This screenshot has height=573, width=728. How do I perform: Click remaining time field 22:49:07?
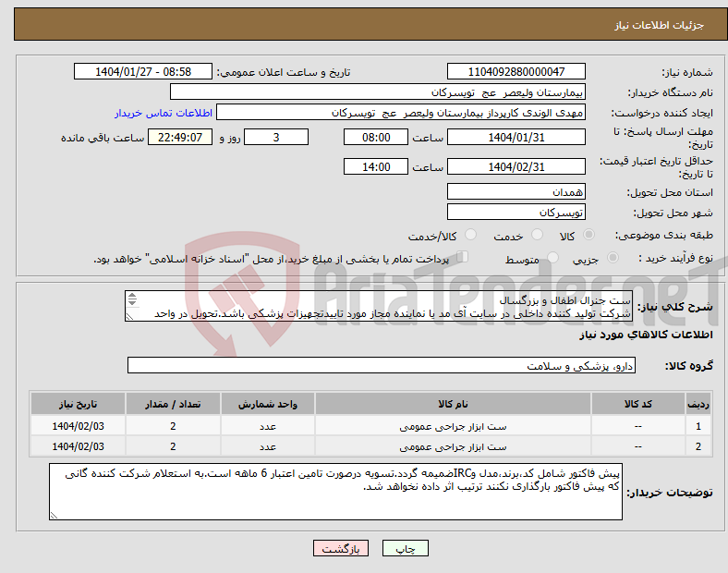pos(180,137)
